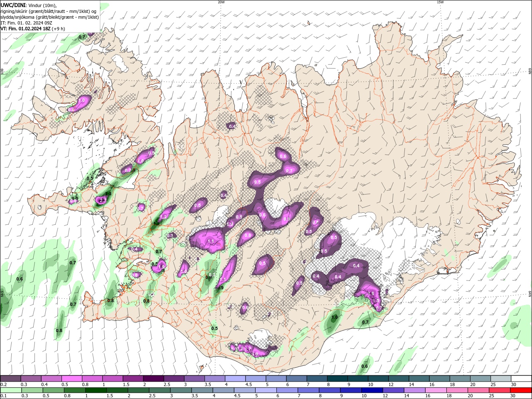This screenshot has width=532, height=399.
Task: Pick the 6 slate-blue swatch in top legend row
Action: 296,379
